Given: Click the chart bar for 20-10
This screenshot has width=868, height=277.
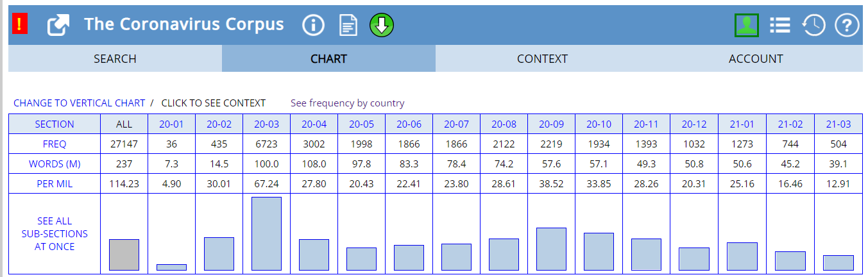Looking at the screenshot, I should 599,251.
